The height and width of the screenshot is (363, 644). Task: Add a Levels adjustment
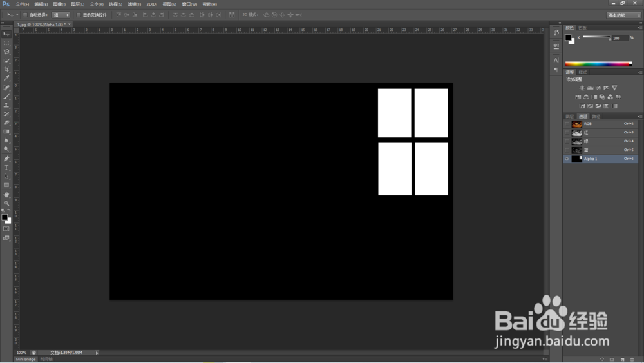click(590, 88)
